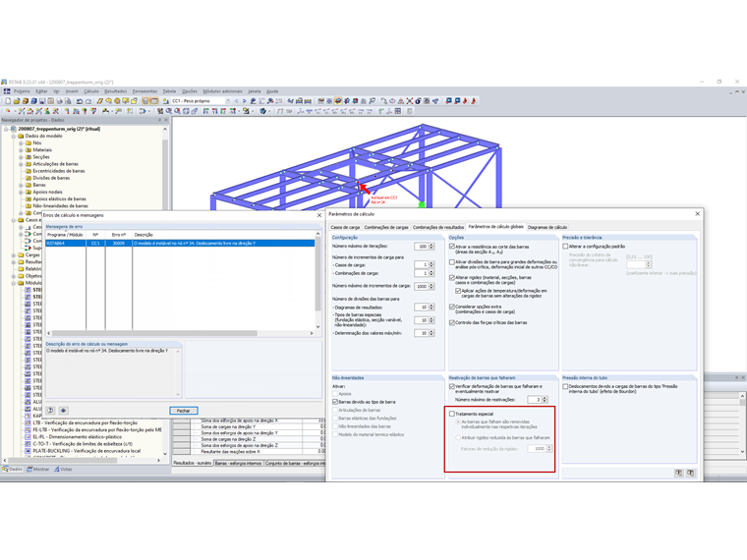This screenshot has width=747, height=560.
Task: Go to previous load case arrow
Action: 236,101
